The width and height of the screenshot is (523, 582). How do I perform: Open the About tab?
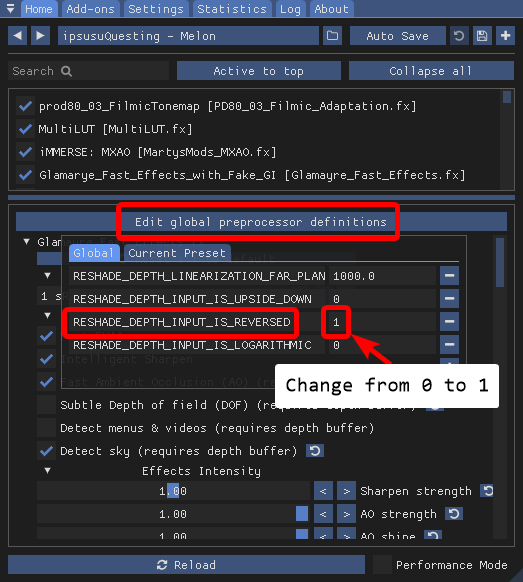331,9
